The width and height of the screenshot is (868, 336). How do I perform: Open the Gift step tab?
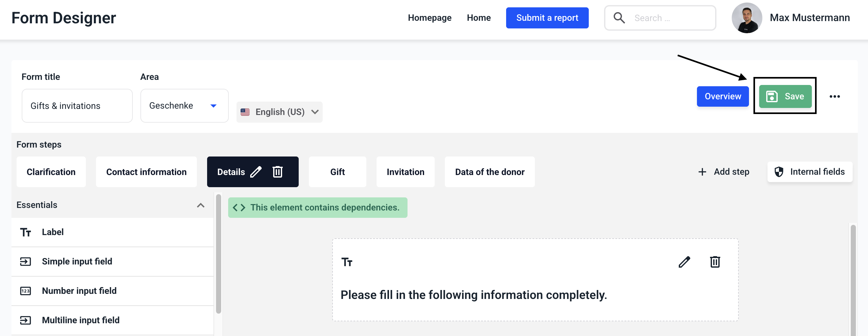(x=337, y=172)
